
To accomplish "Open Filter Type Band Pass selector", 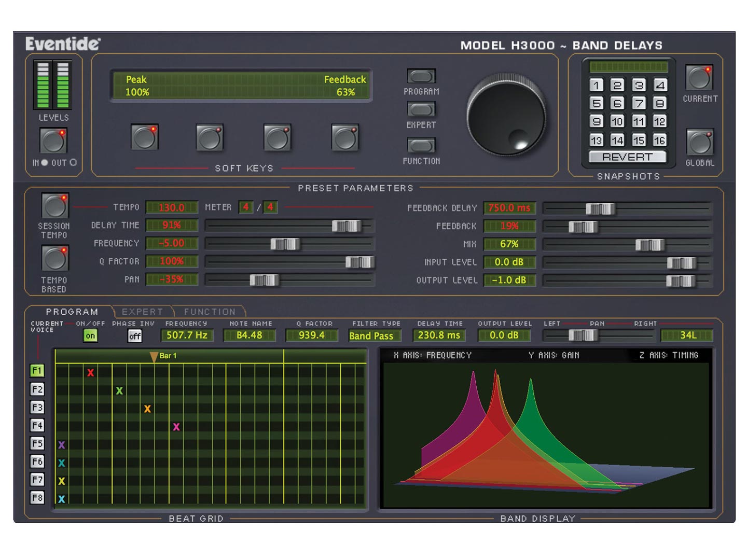I will point(375,335).
